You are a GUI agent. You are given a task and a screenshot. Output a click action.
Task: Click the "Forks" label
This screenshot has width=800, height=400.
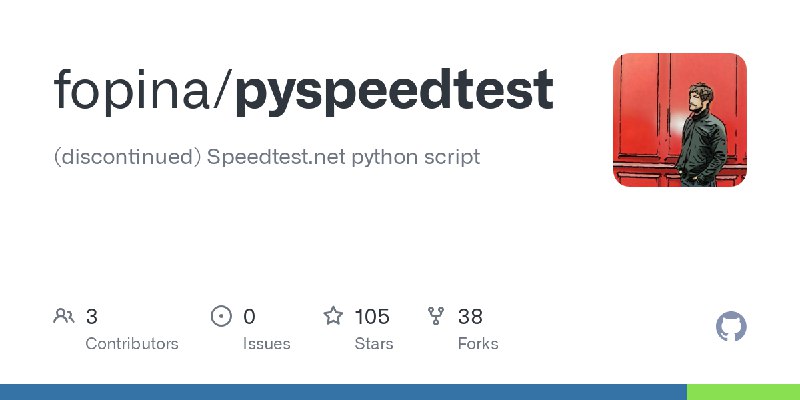pyautogui.click(x=478, y=343)
